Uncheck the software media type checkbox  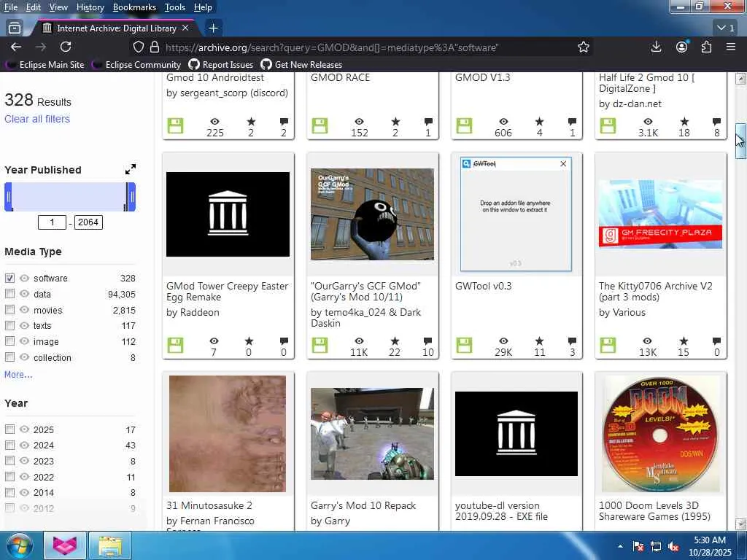(x=9, y=278)
